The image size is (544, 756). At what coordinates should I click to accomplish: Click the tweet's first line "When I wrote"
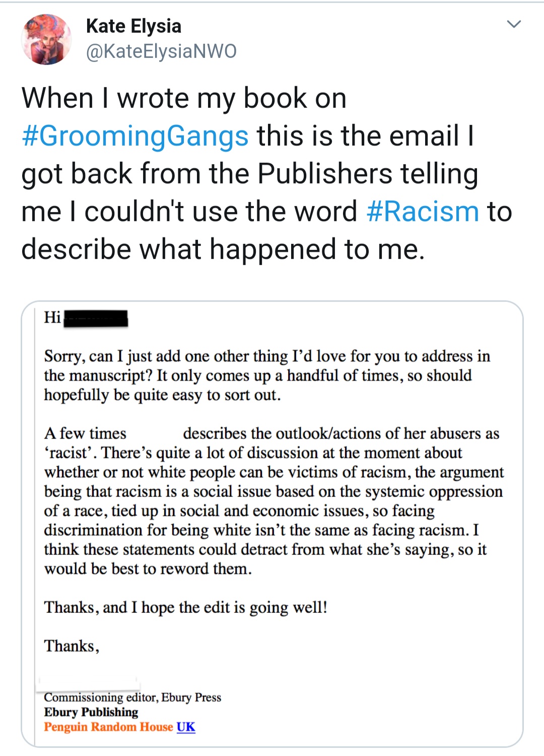pyautogui.click(x=184, y=98)
